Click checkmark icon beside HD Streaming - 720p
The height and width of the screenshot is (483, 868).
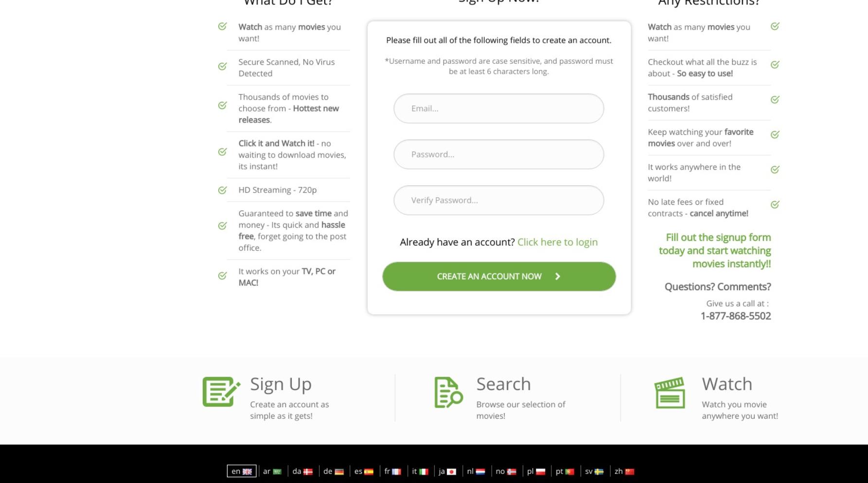(x=222, y=190)
